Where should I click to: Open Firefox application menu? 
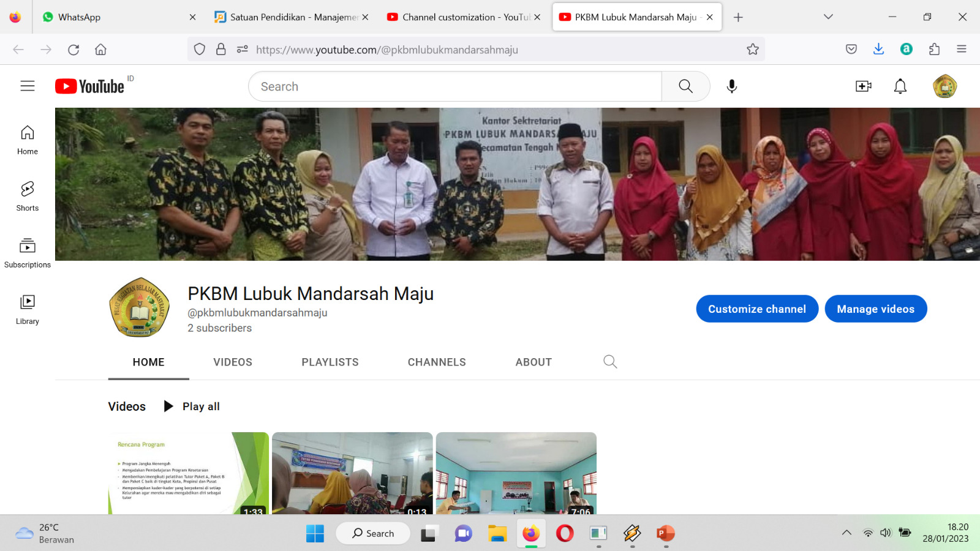(x=962, y=50)
